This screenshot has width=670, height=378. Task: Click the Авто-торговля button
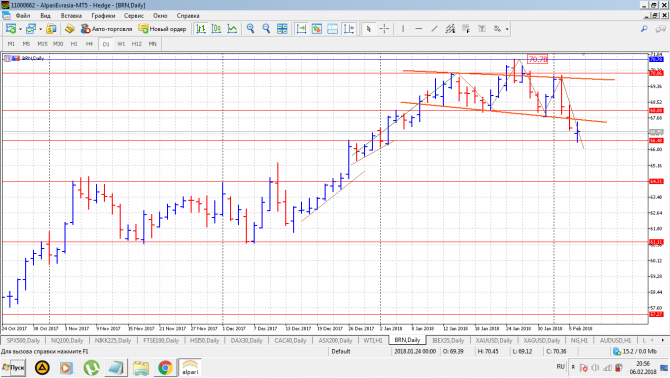click(x=107, y=29)
